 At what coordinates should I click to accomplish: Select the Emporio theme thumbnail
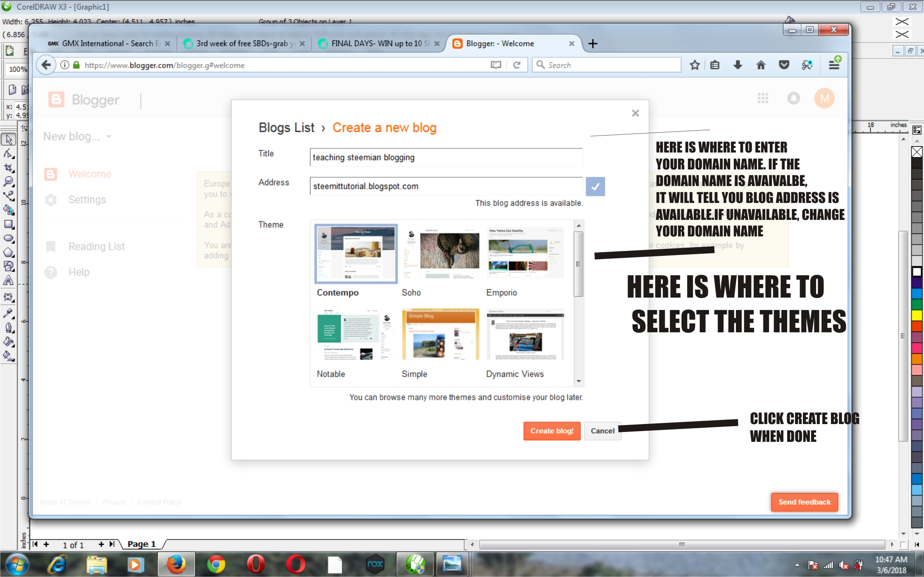coord(525,254)
